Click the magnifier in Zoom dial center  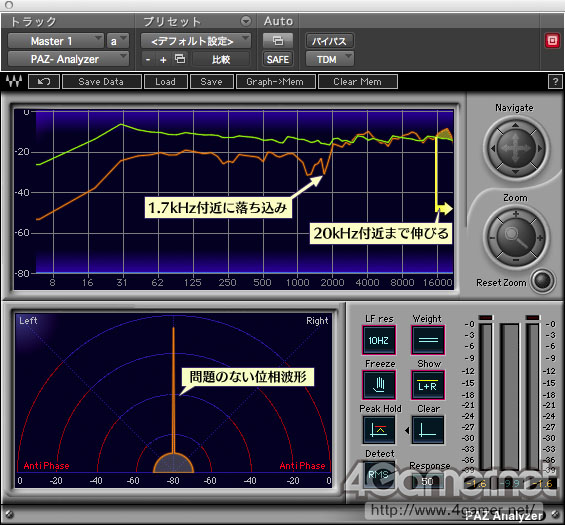(516, 237)
